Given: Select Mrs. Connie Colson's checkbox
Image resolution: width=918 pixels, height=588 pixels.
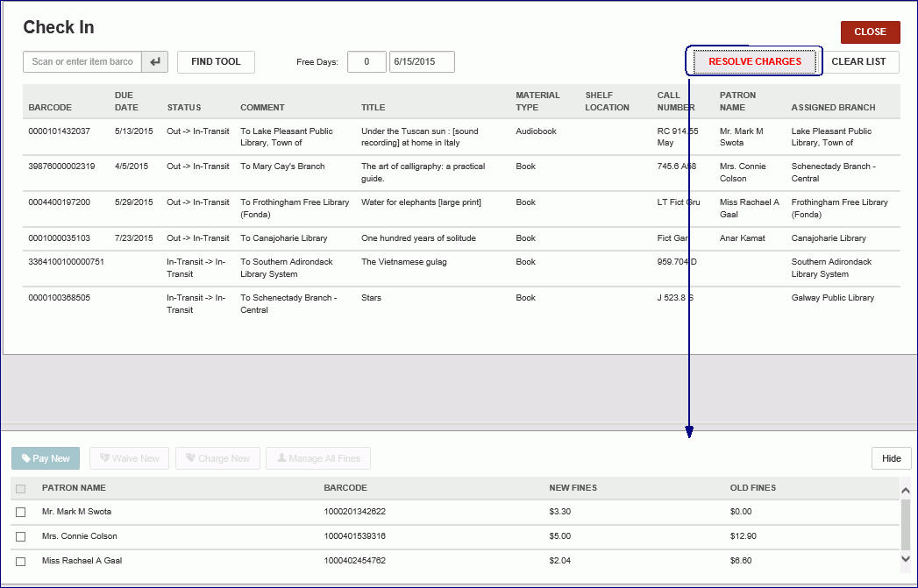Looking at the screenshot, I should coord(21,536).
